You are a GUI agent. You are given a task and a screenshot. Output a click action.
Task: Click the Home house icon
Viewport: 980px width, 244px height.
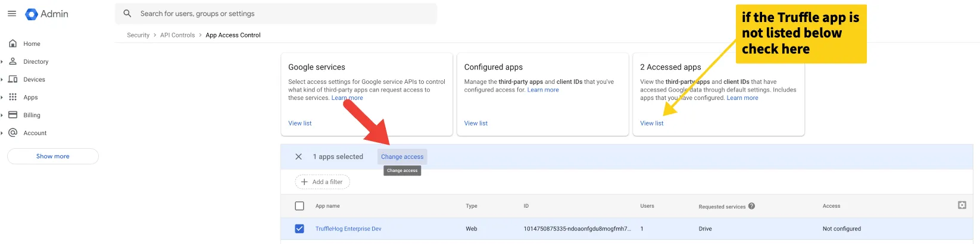click(13, 43)
